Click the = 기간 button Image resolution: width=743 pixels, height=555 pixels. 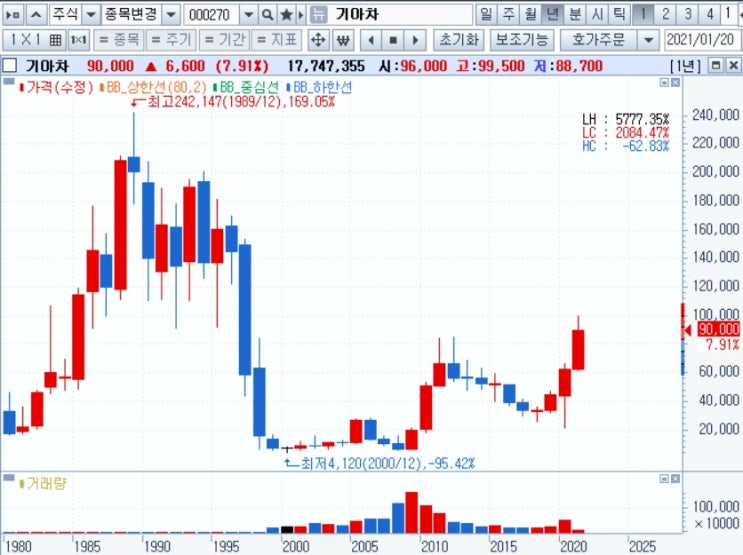[x=224, y=40]
